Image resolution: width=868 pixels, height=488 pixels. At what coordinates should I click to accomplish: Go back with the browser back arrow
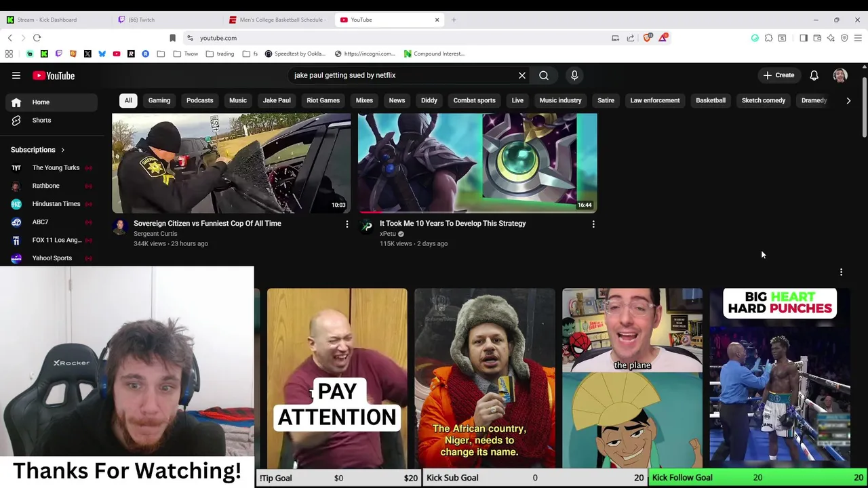tap(9, 38)
